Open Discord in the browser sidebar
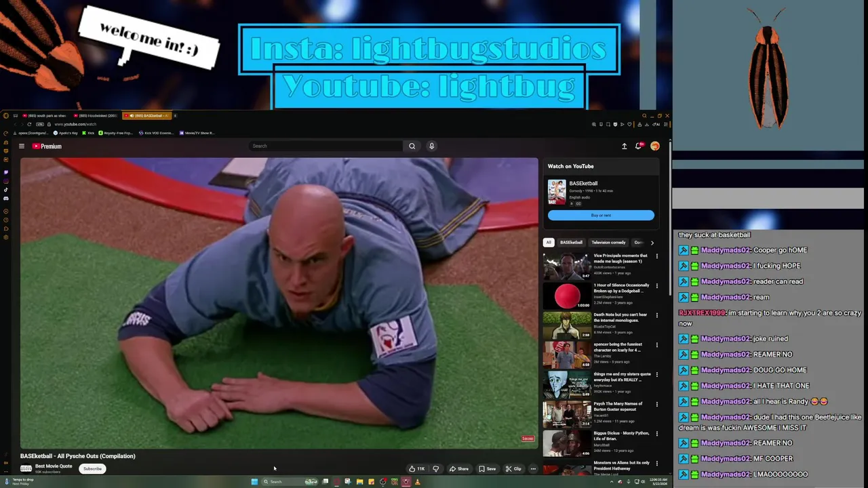868x488 pixels. point(6,199)
